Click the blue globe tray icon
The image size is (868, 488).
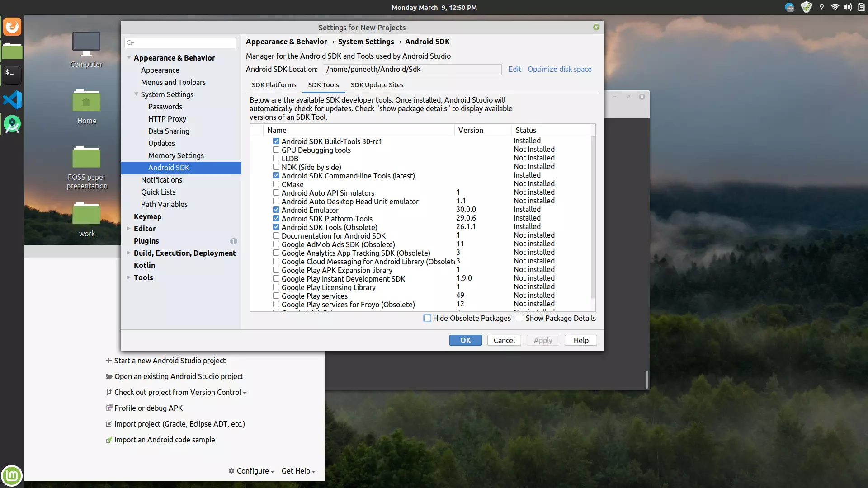coord(789,7)
